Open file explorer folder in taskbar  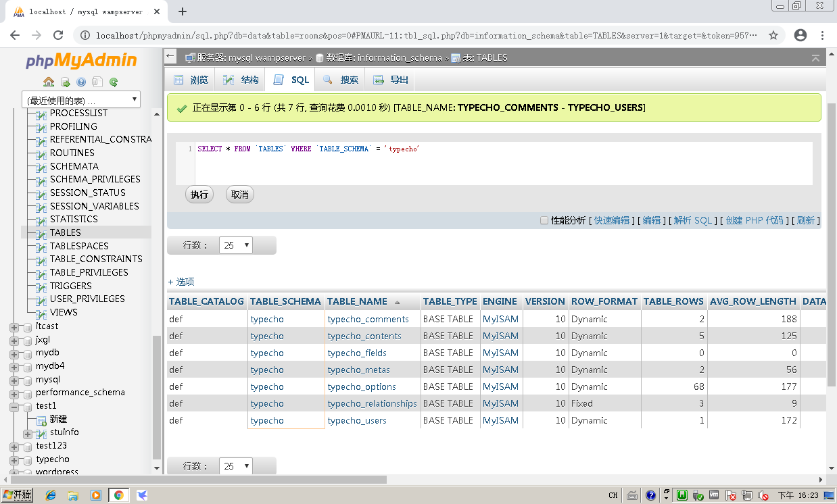pos(73,495)
